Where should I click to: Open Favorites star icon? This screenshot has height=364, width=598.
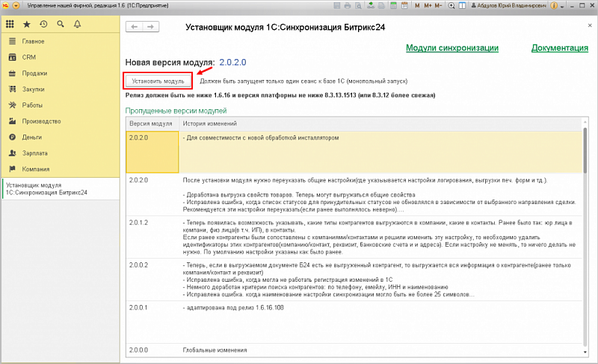pyautogui.click(x=27, y=24)
